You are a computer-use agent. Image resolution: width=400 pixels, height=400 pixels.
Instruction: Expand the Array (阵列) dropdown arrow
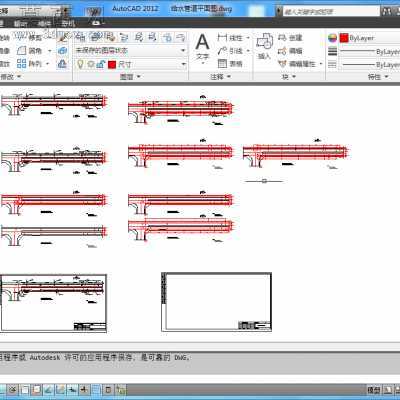47,64
